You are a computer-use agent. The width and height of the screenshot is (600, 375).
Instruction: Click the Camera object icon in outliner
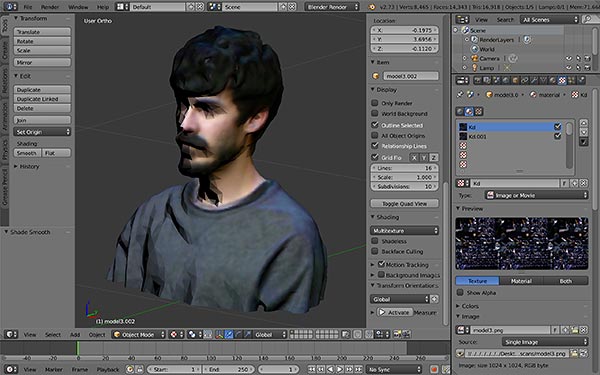tap(475, 58)
